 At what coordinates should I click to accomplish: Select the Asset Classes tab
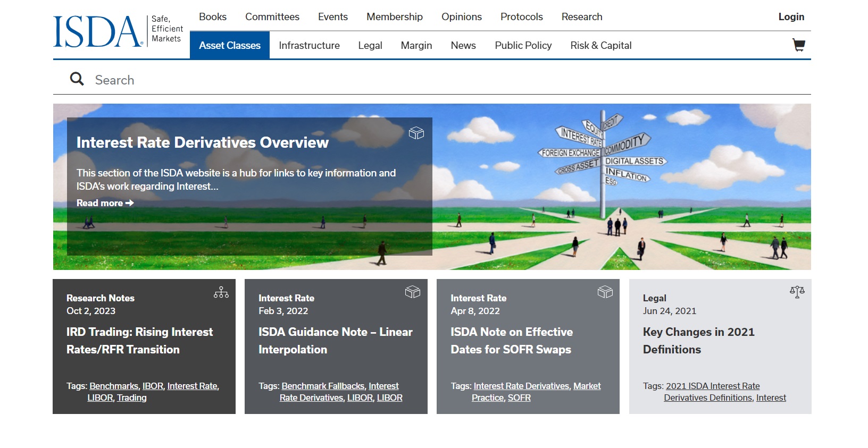tap(230, 46)
